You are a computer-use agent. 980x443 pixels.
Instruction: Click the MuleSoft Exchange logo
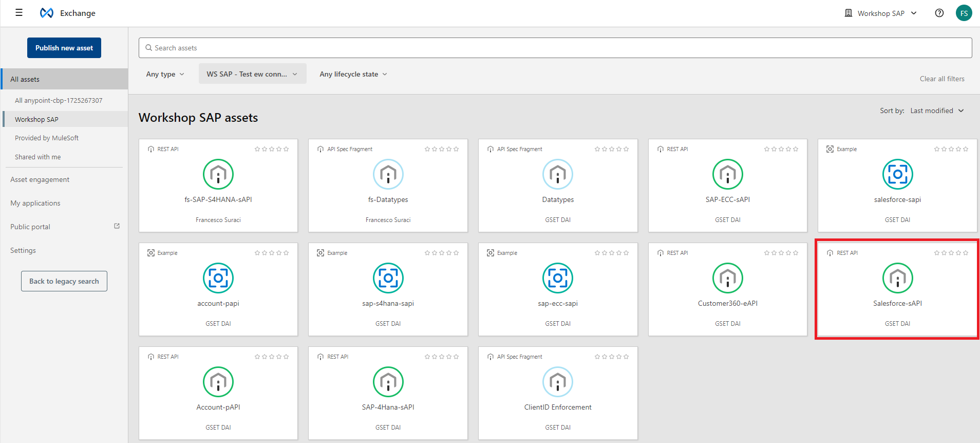point(47,13)
